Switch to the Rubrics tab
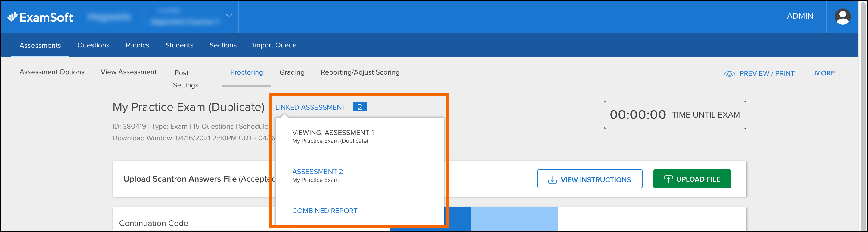868x232 pixels. coord(137,45)
